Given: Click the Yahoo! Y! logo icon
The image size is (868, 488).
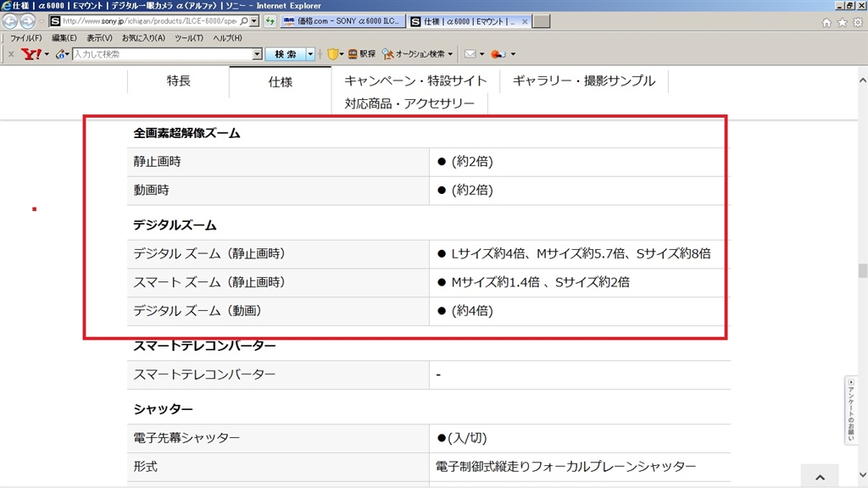Looking at the screenshot, I should (31, 53).
